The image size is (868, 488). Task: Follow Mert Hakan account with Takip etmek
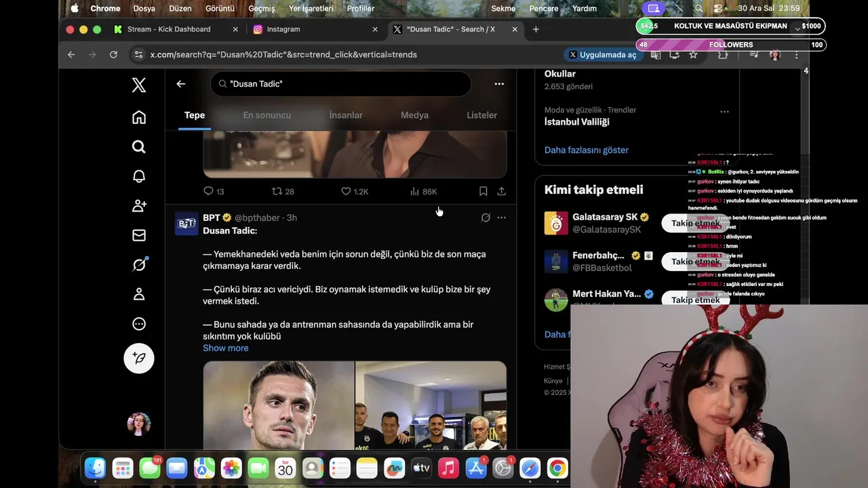click(696, 300)
